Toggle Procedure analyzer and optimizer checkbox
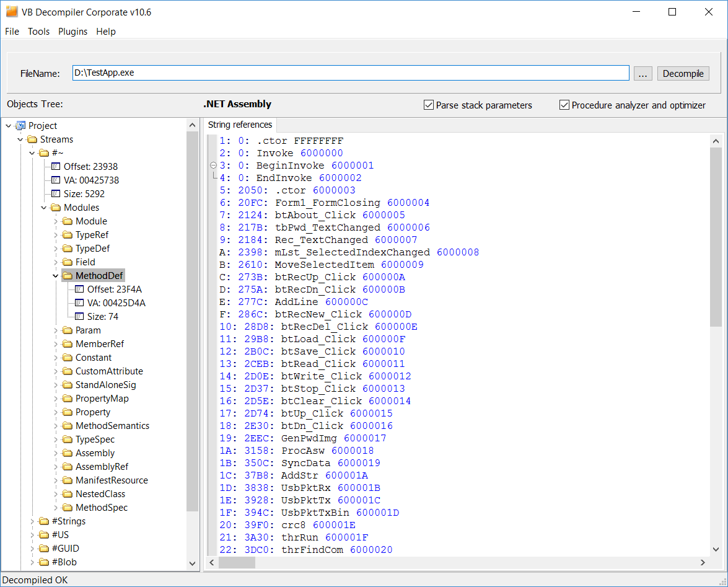728x587 pixels. click(x=564, y=105)
